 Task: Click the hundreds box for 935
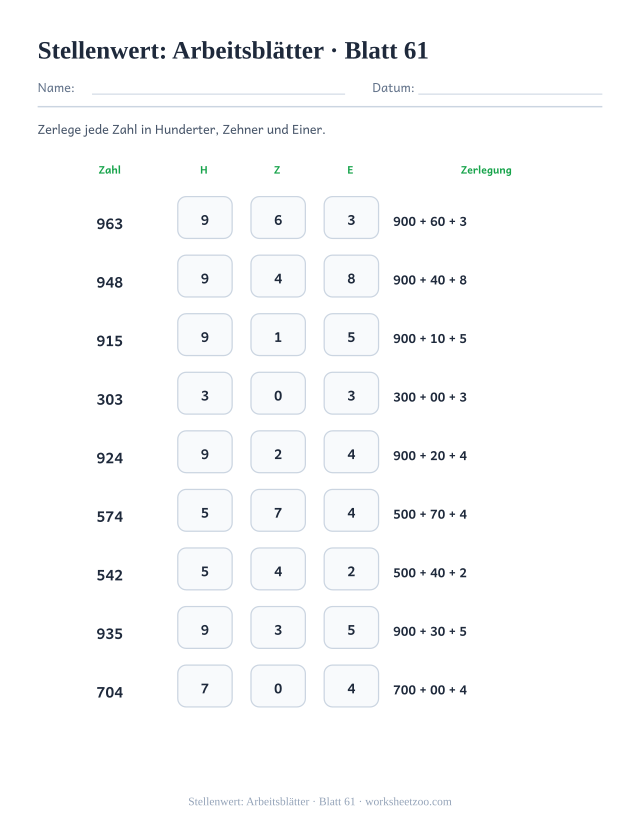205,628
